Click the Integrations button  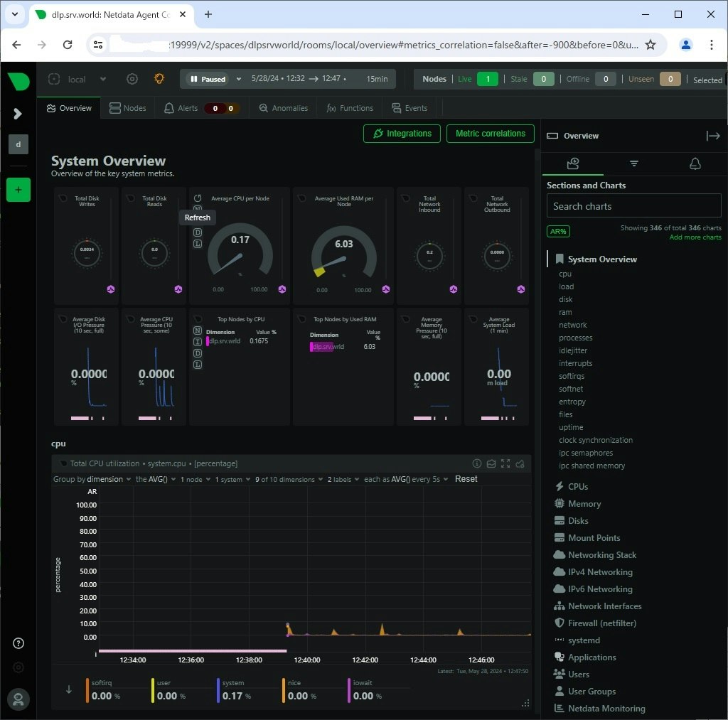[x=402, y=134]
